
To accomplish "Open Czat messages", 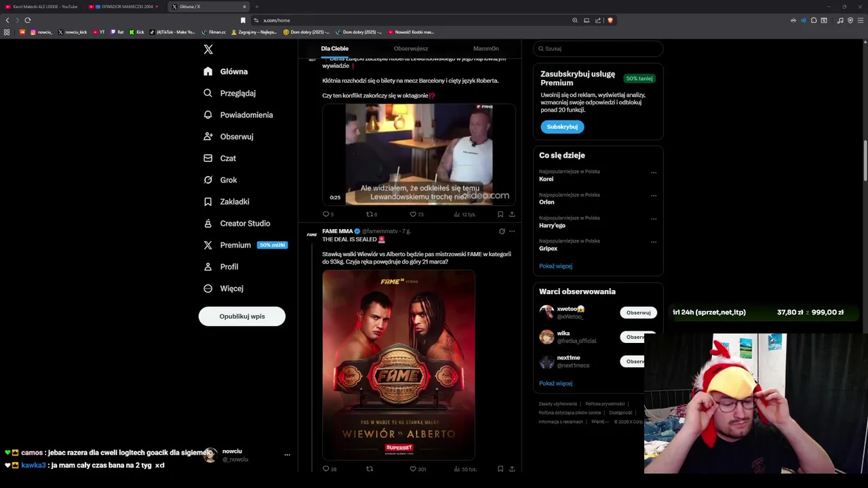I will coord(219,158).
